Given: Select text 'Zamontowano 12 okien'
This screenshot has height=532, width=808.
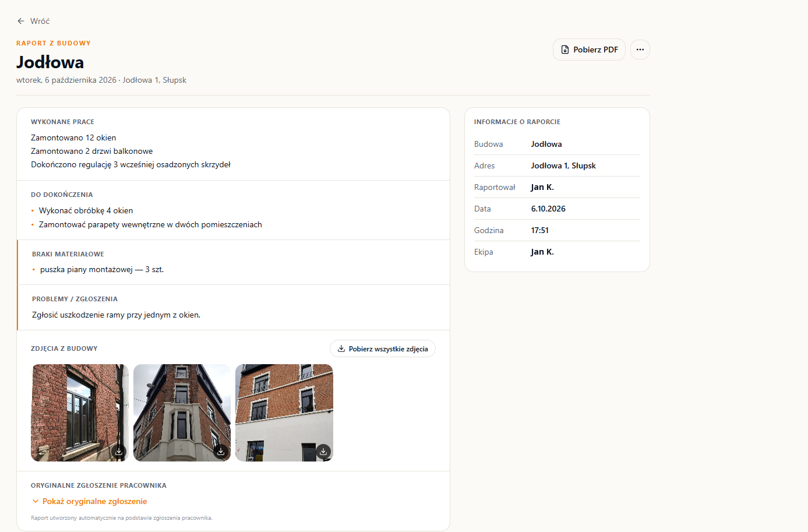Looking at the screenshot, I should click(x=73, y=138).
